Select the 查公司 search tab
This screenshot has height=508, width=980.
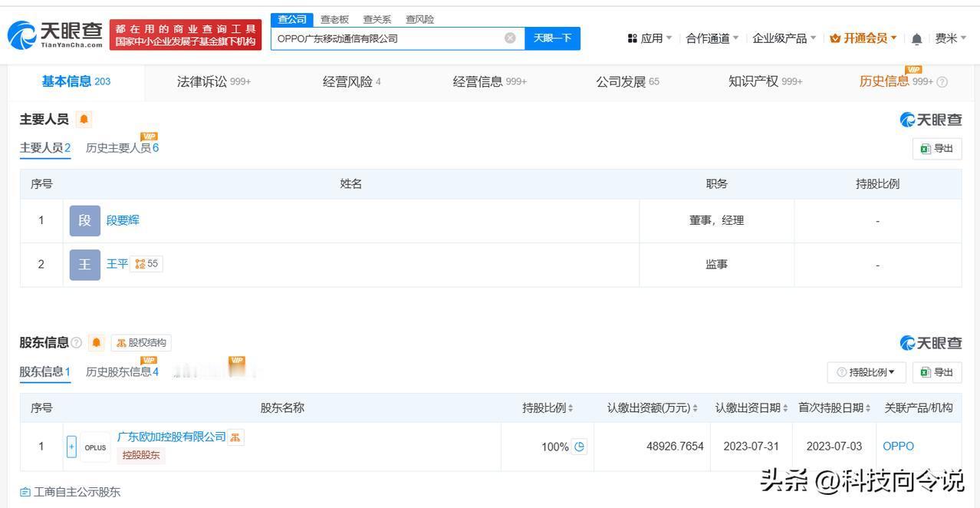pyautogui.click(x=292, y=19)
